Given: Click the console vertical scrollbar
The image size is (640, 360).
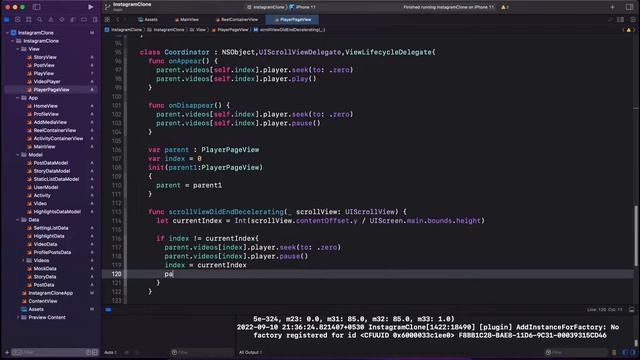Looking at the screenshot, I should click(x=635, y=343).
